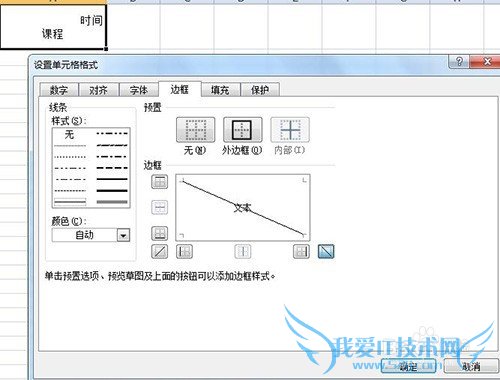Toggle the diagonal-down border button
The image size is (500, 380).
point(326,252)
